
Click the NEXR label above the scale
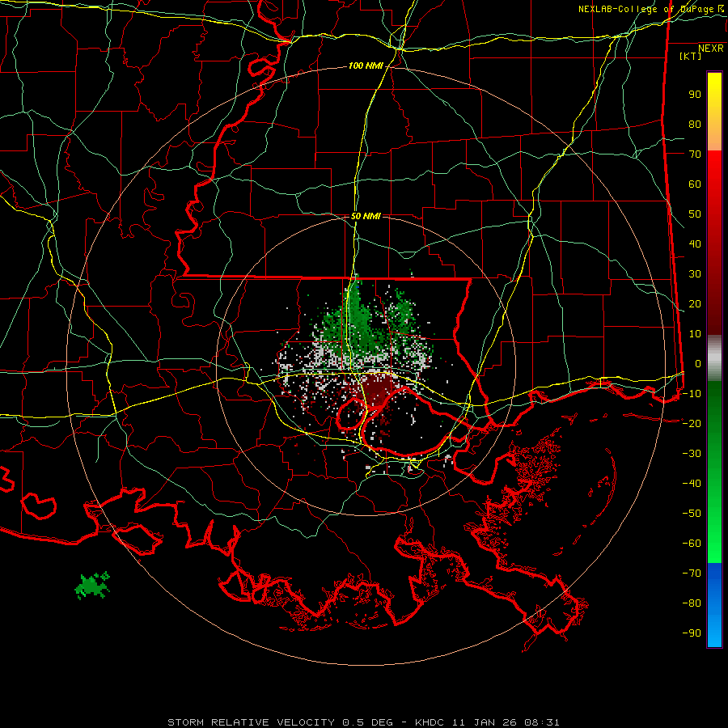[711, 49]
